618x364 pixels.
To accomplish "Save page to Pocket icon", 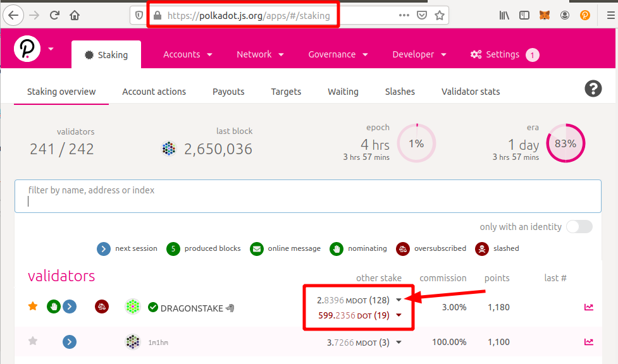I will [422, 15].
